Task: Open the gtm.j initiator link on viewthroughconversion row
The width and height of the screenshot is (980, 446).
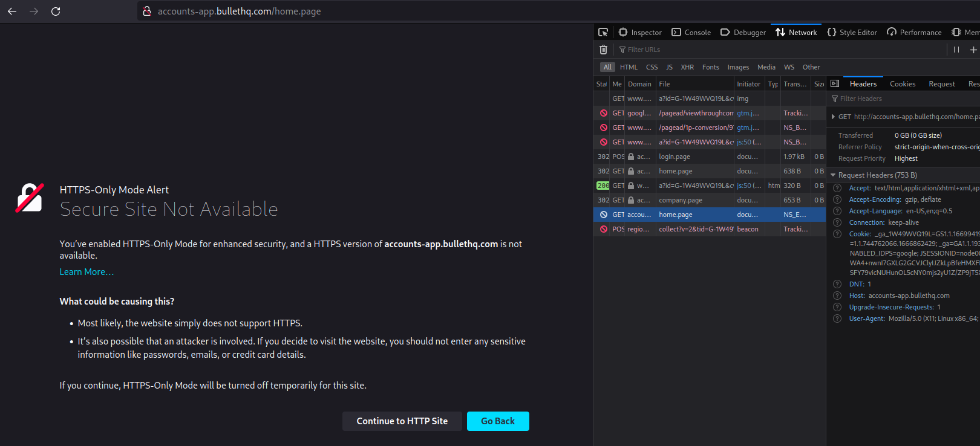Action: coord(748,113)
